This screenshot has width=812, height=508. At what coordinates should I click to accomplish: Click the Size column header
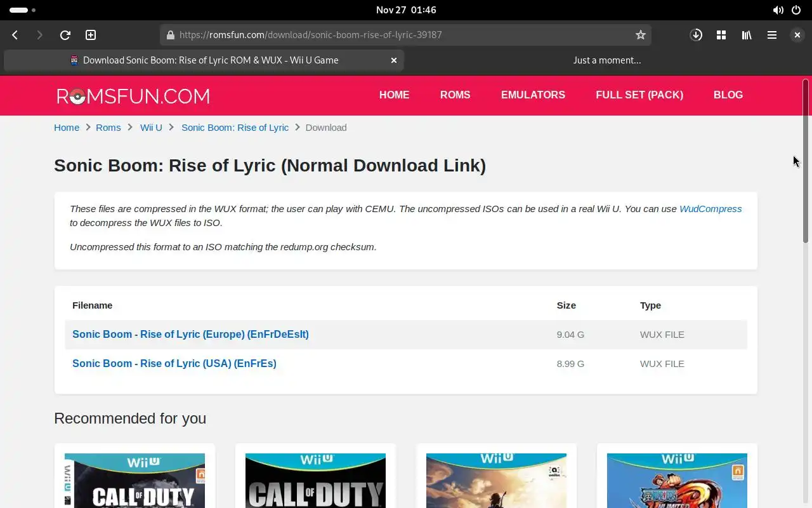click(x=566, y=305)
